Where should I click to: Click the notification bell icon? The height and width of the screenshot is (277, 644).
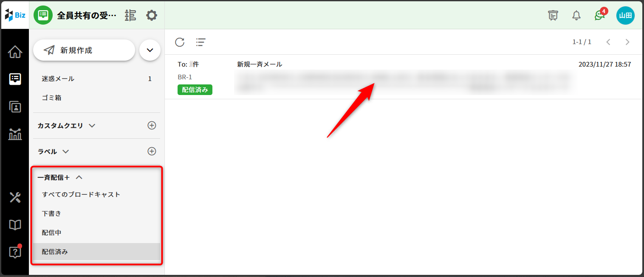tap(576, 16)
